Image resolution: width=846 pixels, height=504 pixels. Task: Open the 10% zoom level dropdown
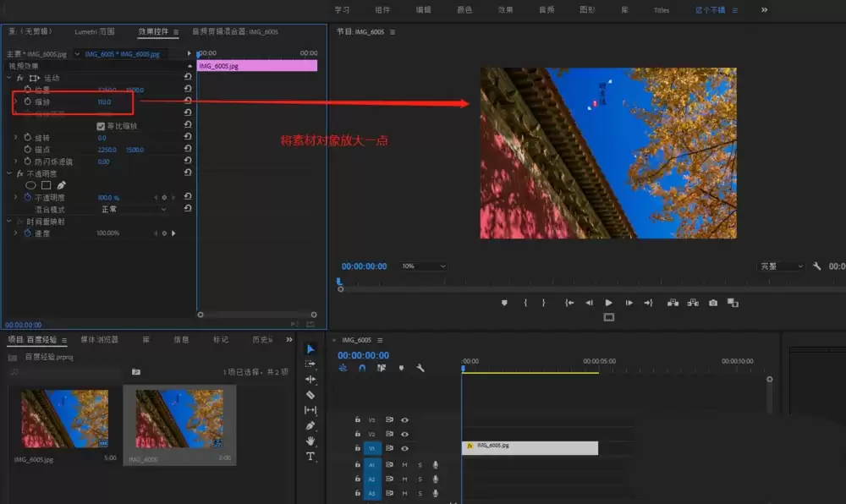click(423, 266)
